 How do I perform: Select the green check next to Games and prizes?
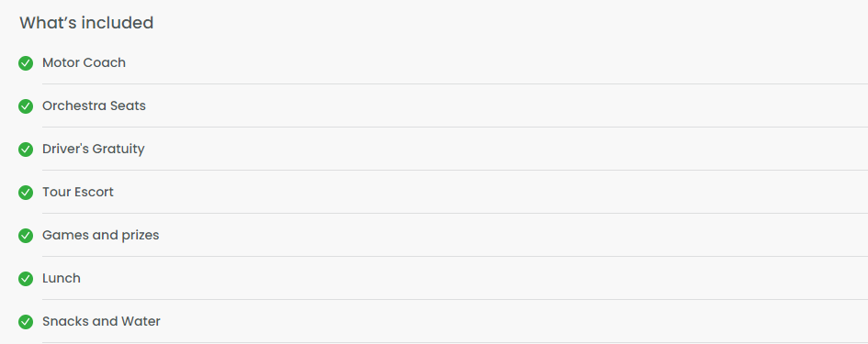(x=26, y=236)
